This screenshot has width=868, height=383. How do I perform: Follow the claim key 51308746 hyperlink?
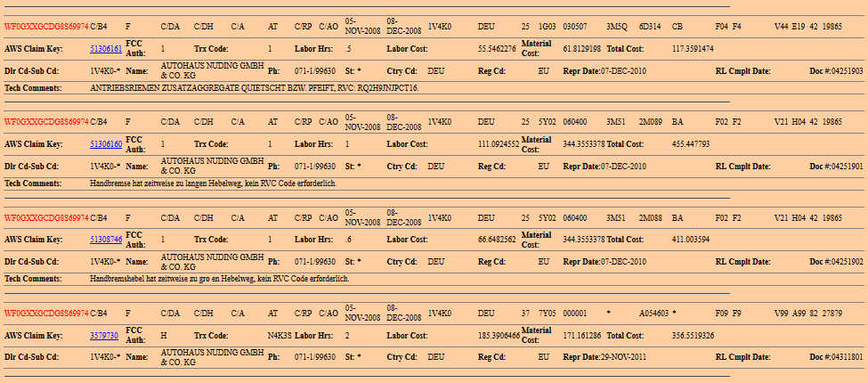pyautogui.click(x=106, y=240)
